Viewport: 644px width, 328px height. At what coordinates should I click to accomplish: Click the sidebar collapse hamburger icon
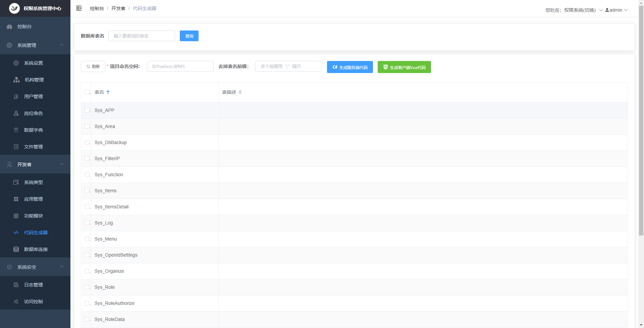pyautogui.click(x=79, y=8)
